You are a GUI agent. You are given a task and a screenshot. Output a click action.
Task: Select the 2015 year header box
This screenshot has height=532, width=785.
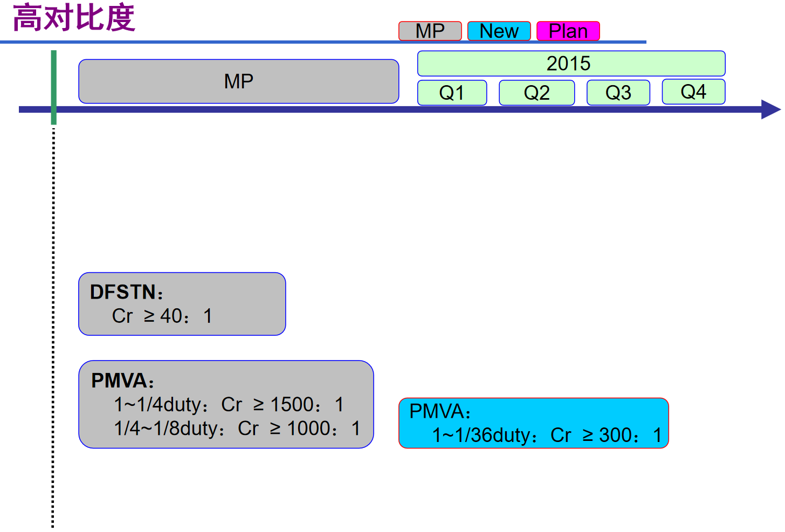570,64
